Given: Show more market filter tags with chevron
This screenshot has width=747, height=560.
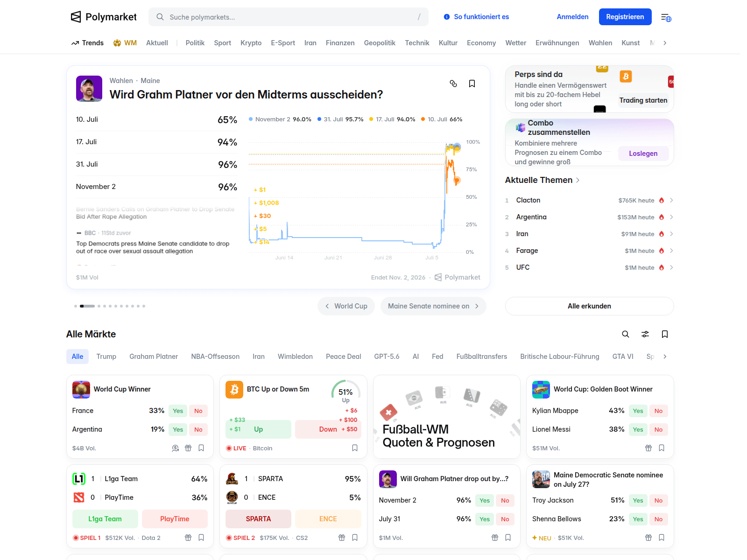Looking at the screenshot, I should [665, 357].
